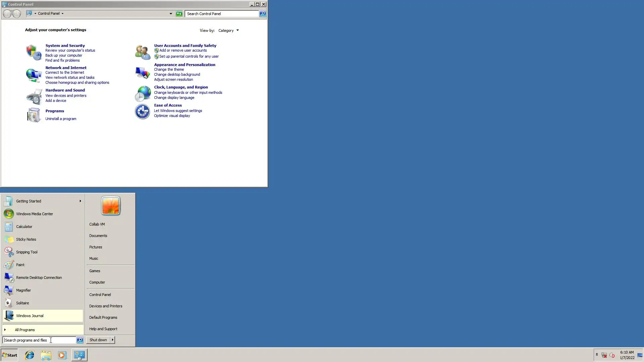Click the Network and Internet globe icon
Screen dimensions: 644x362
[34, 75]
